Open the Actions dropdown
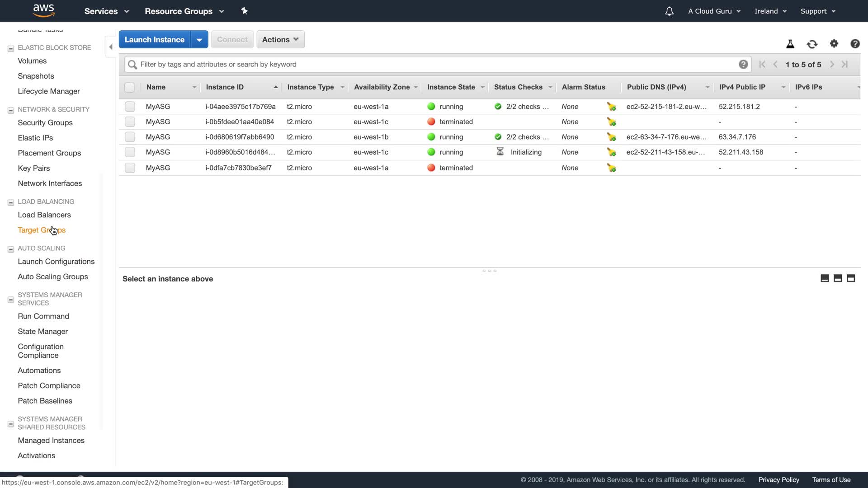The width and height of the screenshot is (868, 488). (280, 39)
